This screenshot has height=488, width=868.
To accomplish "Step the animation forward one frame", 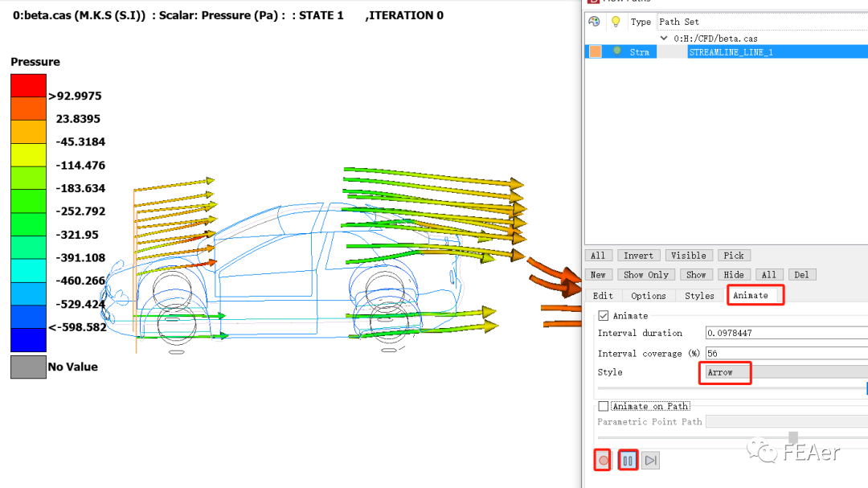I will 651,461.
